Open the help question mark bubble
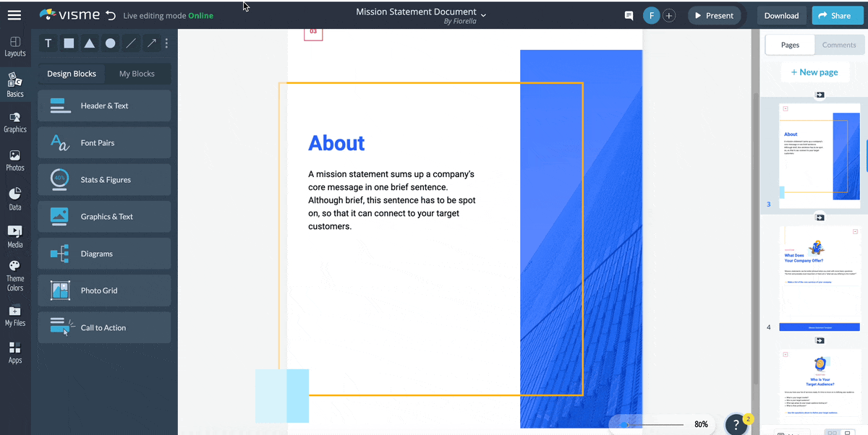This screenshot has width=868, height=435. 736,424
